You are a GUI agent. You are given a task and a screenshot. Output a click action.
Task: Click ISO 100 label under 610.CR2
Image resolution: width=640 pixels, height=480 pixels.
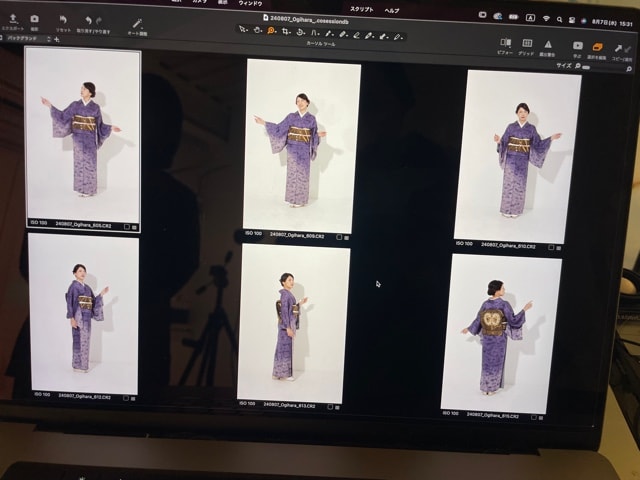[x=464, y=244]
